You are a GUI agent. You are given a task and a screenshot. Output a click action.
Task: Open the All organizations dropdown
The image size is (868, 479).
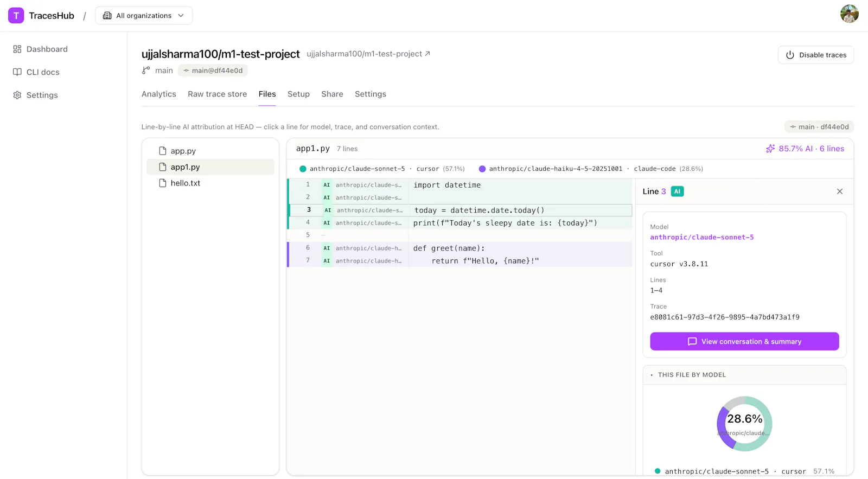[x=144, y=16]
